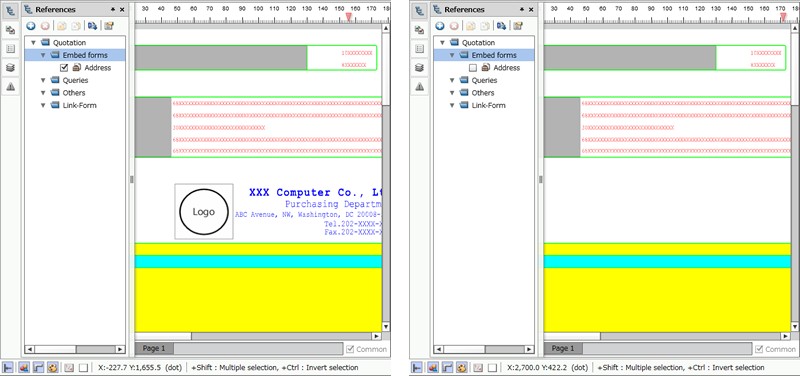The width and height of the screenshot is (800, 376).
Task: Click the properties toolbar icon, right window
Action: (x=518, y=26)
